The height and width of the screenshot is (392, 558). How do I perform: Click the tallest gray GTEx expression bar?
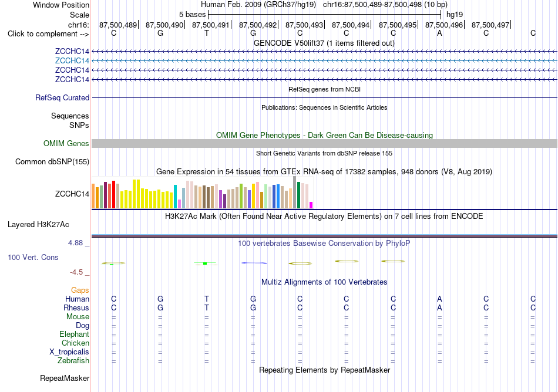(295, 192)
